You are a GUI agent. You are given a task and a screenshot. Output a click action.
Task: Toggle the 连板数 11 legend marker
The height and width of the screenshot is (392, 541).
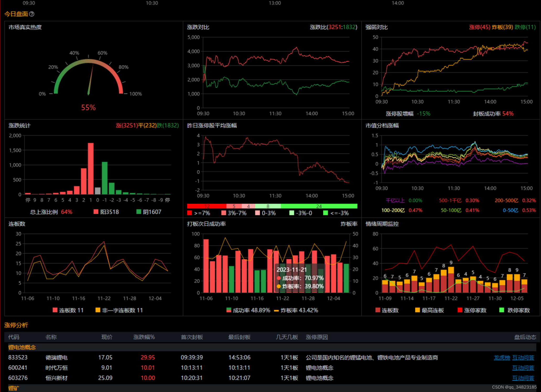tap(55, 310)
